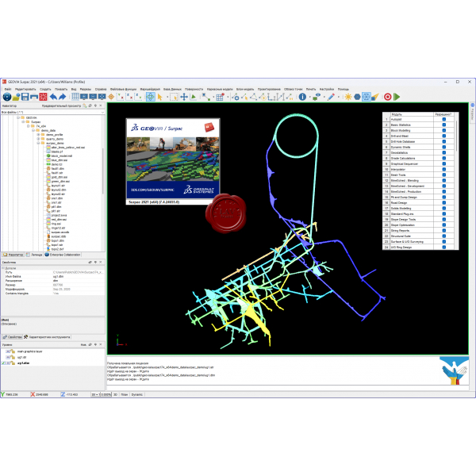Click the Характеристики инструмента tab button
This screenshot has height=476, width=476.
[47, 337]
